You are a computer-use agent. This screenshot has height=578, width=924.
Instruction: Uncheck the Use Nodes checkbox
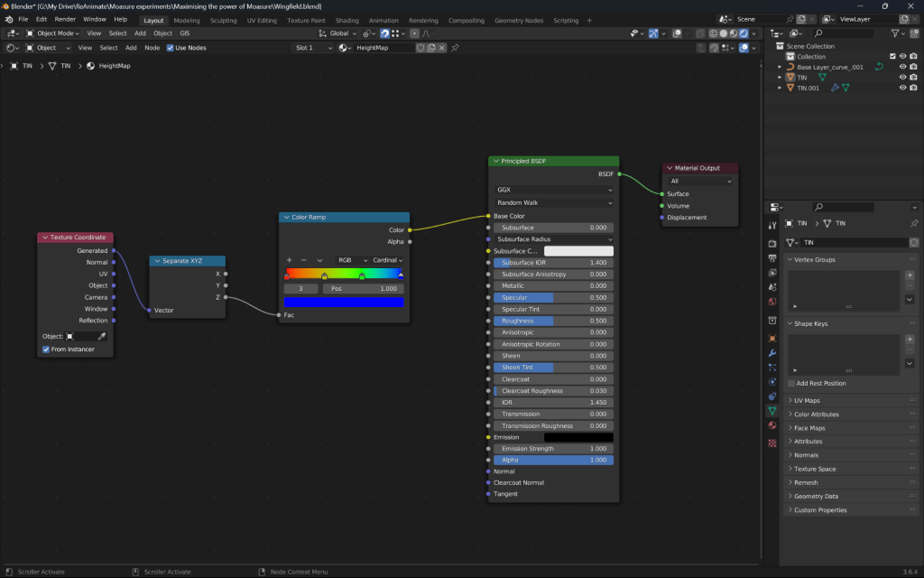[171, 48]
